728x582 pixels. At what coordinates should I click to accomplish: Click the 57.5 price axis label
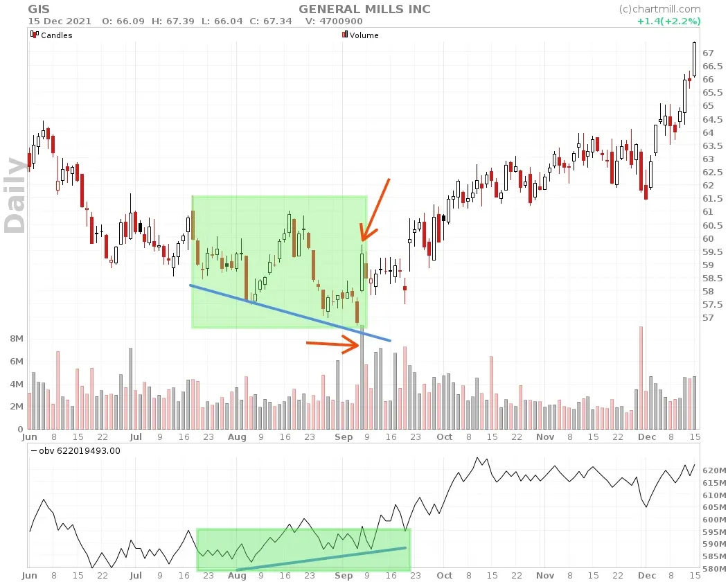(713, 305)
